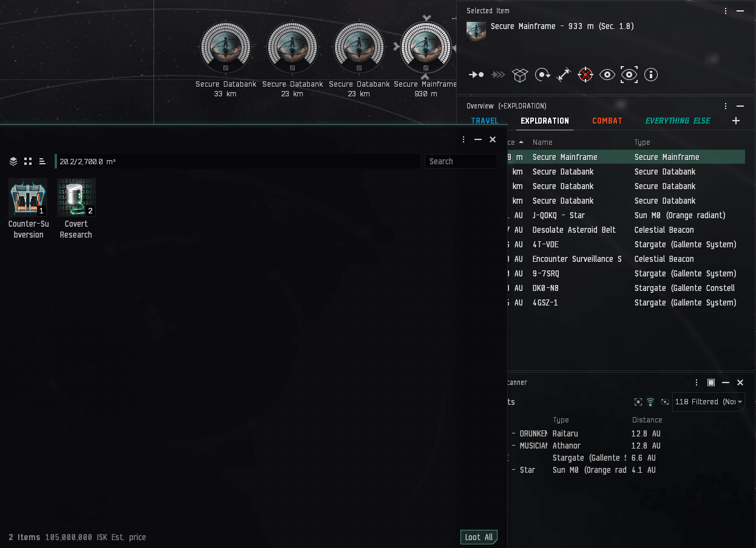756x548 pixels.
Task: Sort the overview by the Distance column header
Action: pos(513,142)
